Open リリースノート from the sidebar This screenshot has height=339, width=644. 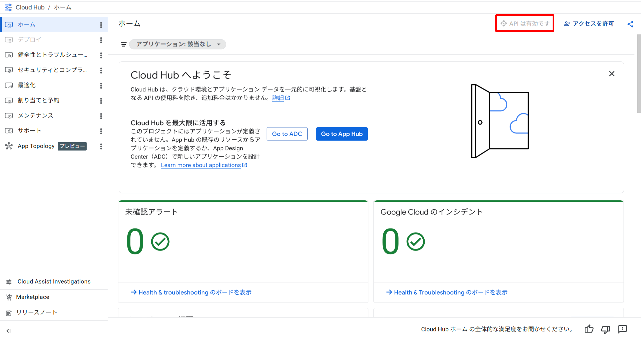coord(37,312)
